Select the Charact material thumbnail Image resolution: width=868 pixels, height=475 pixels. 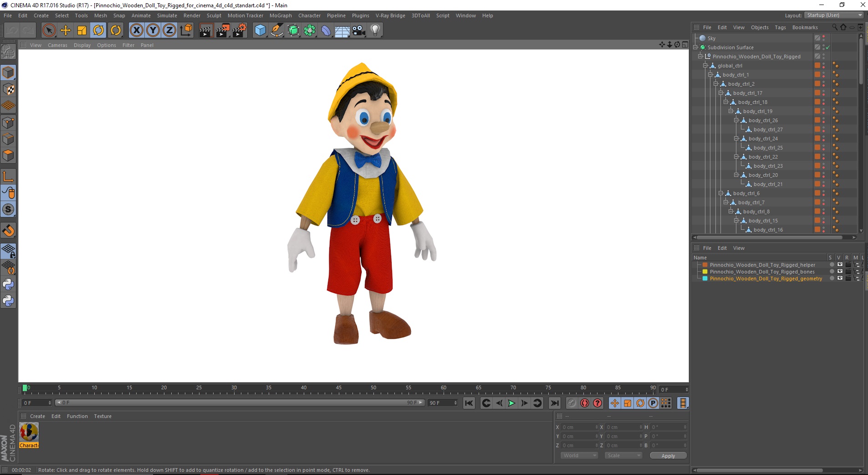29,435
